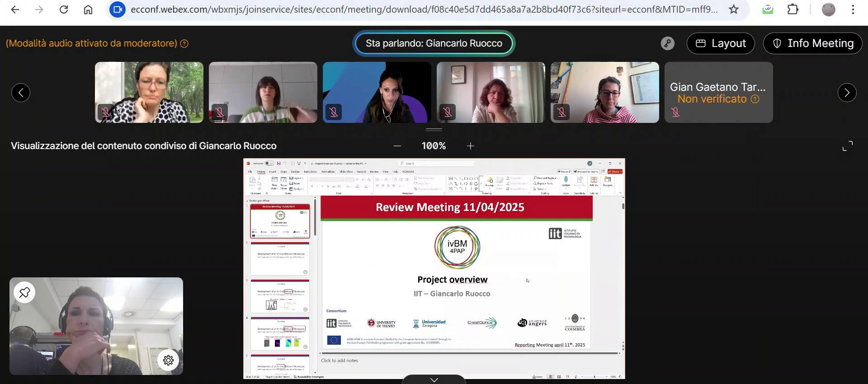
Task: Unpin the self-view video with pin icon
Action: [25, 292]
